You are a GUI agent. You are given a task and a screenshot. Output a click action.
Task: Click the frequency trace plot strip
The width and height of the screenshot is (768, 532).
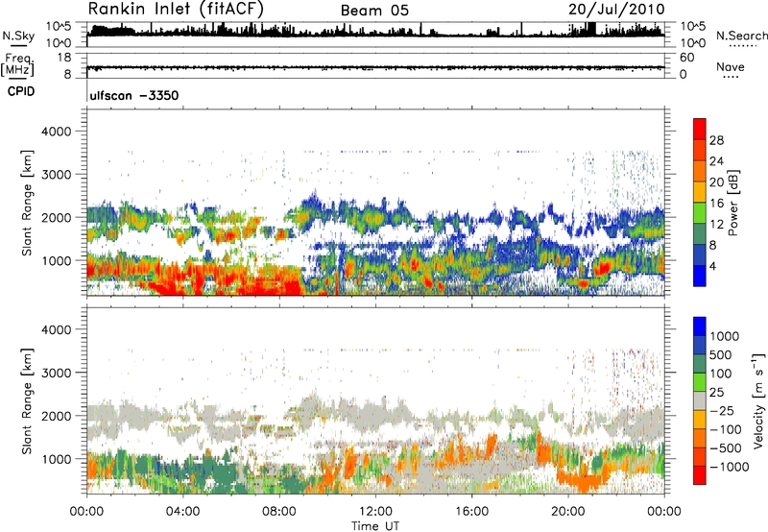click(x=375, y=65)
